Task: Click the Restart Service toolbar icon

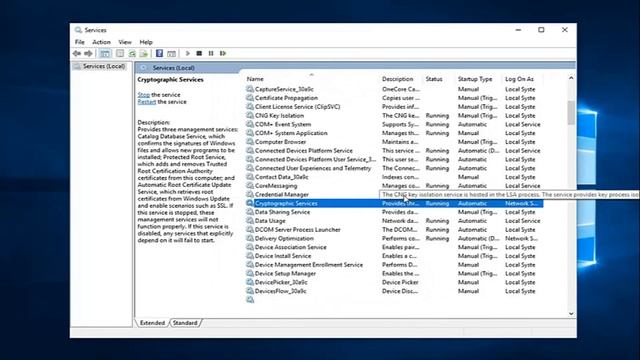Action: coord(223,53)
